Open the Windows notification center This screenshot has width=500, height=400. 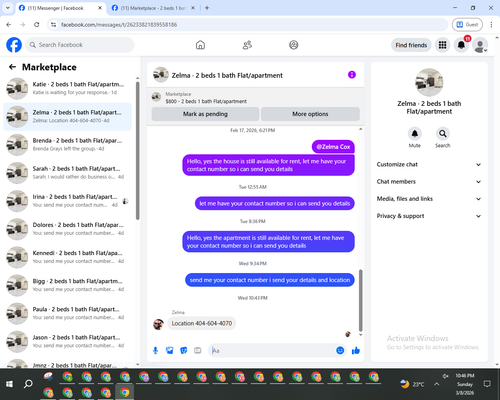coord(487,384)
